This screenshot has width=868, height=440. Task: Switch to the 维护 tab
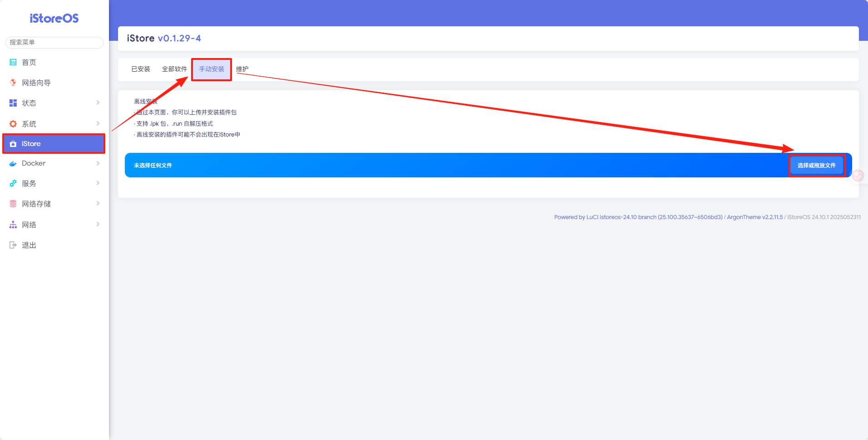(242, 69)
